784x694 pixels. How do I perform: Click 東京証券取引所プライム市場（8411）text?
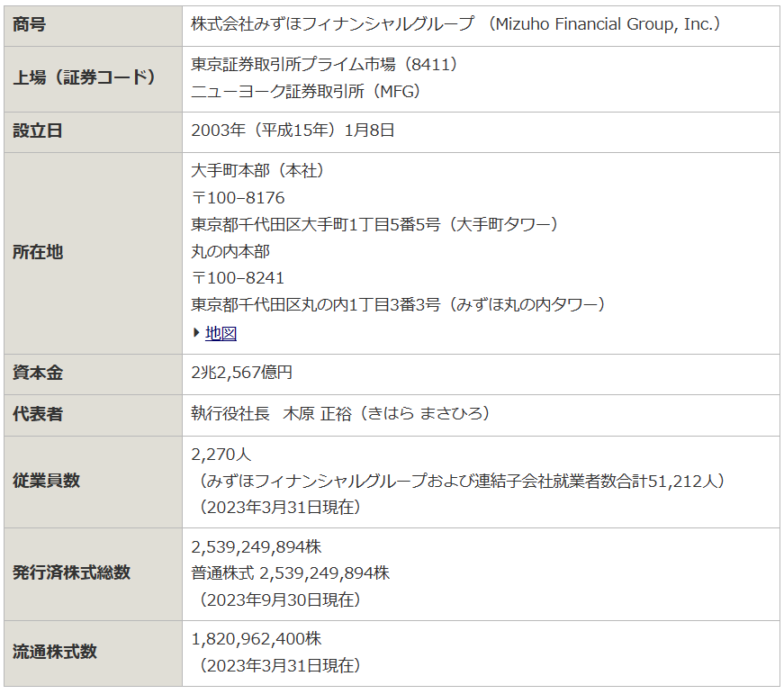point(324,65)
